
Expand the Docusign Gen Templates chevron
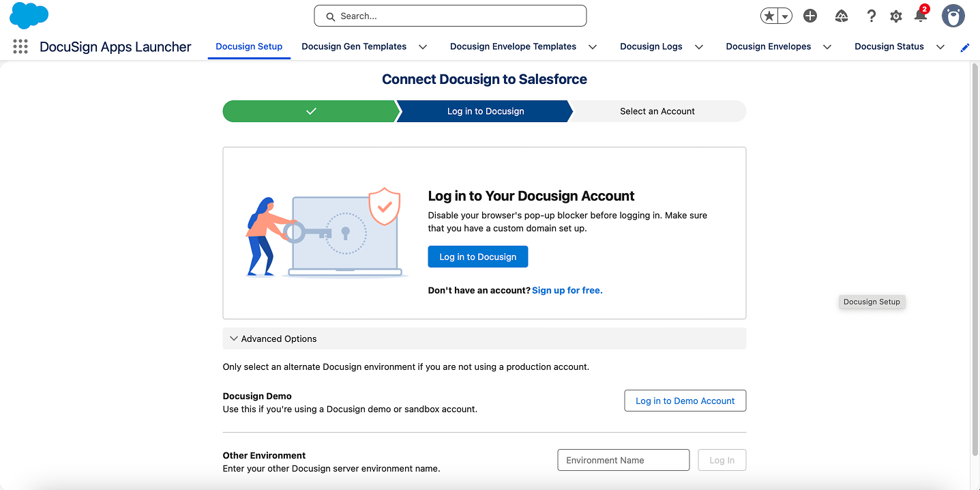click(x=423, y=47)
